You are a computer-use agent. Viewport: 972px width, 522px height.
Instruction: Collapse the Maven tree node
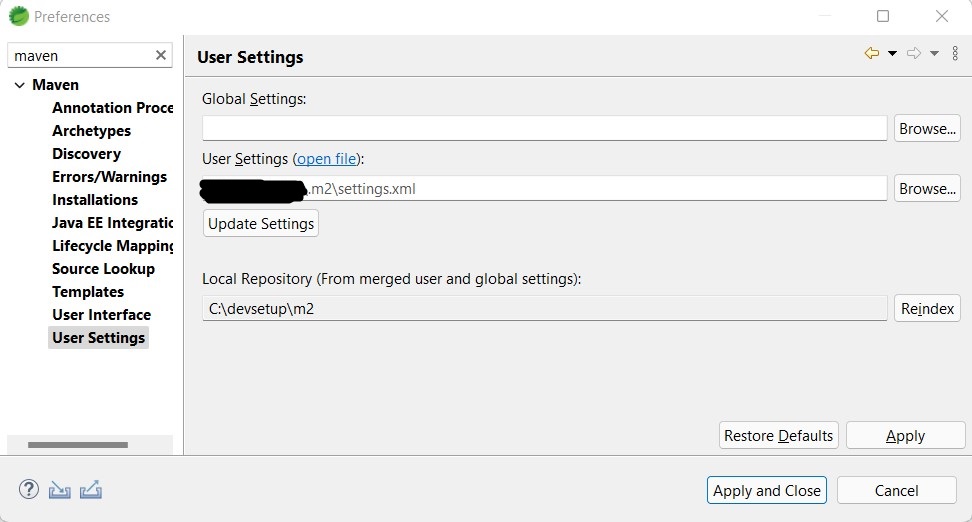[19, 86]
